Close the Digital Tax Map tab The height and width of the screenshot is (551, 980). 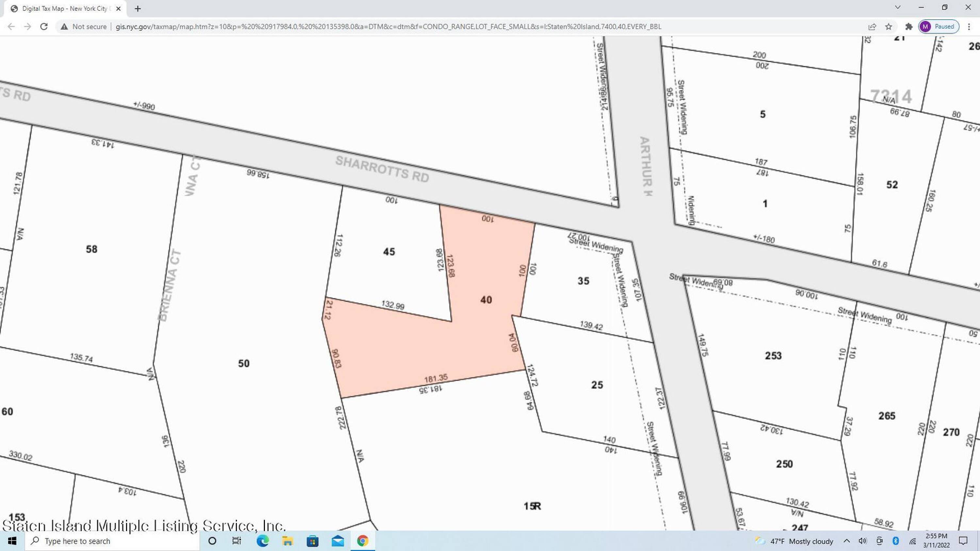pos(118,8)
